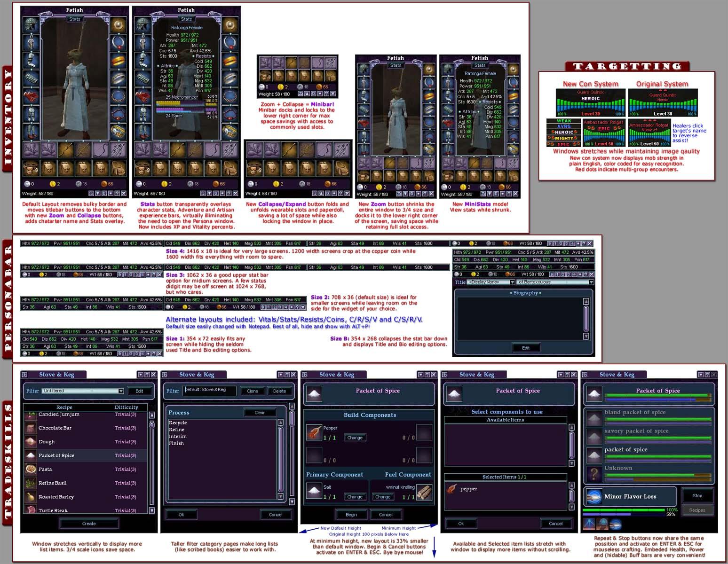This screenshot has height=564, width=728.
Task: Click the Minor Flavor Loss event icon
Action: [x=594, y=496]
